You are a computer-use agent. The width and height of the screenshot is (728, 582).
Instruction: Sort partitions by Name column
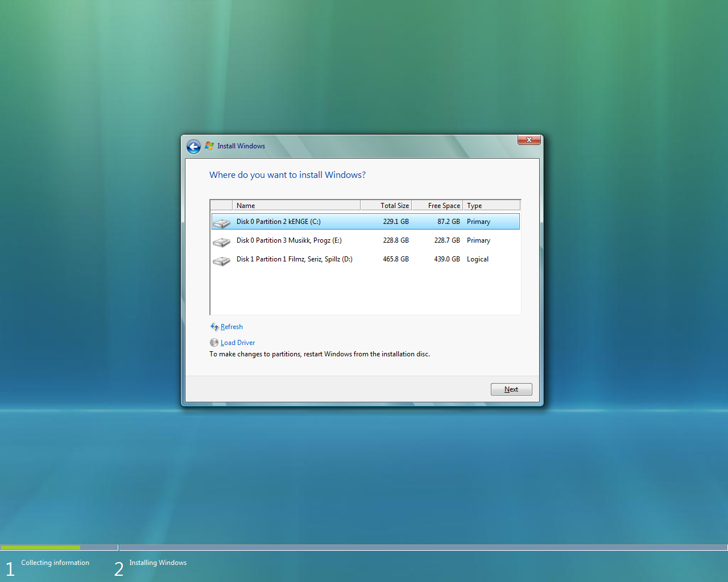(x=296, y=206)
